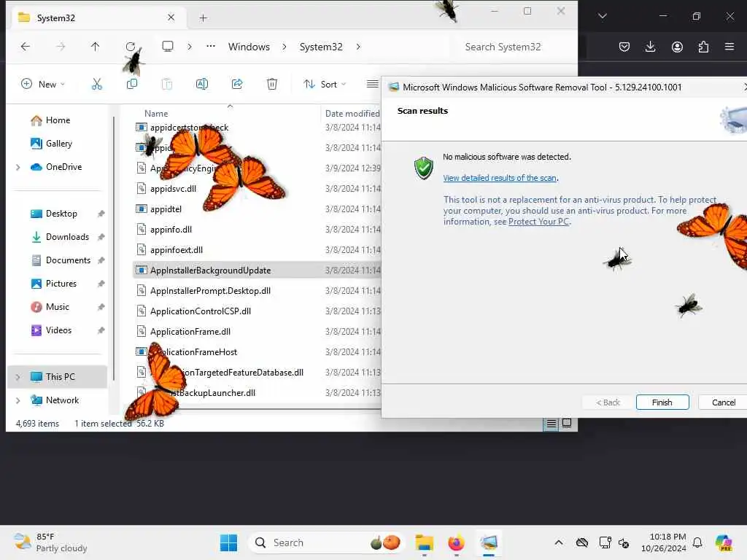
Task: Open Firefox hamburger menu
Action: click(x=729, y=47)
